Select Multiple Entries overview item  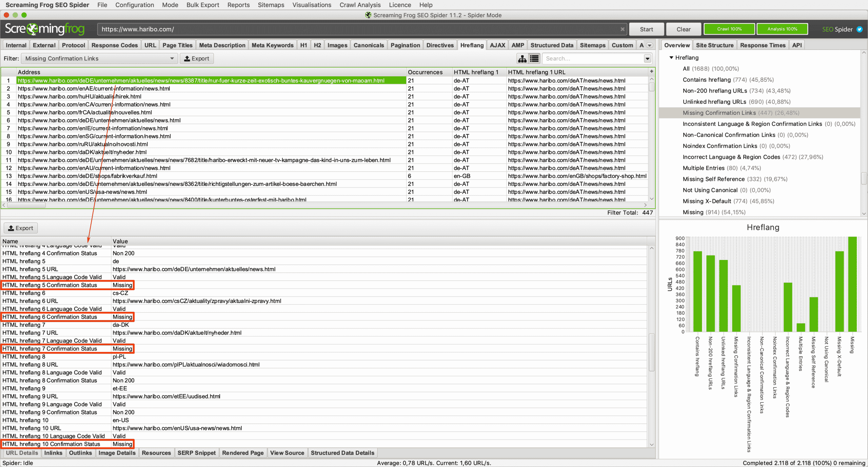[722, 168]
